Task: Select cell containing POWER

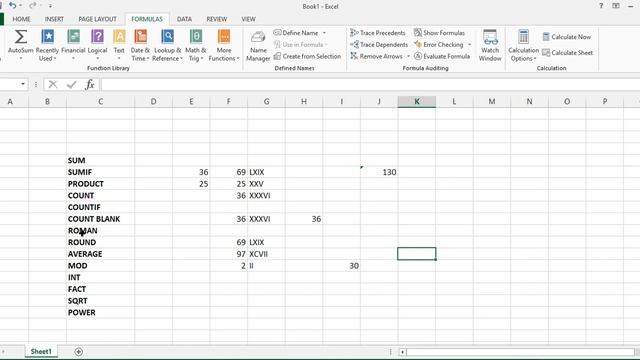Action: (x=100, y=313)
